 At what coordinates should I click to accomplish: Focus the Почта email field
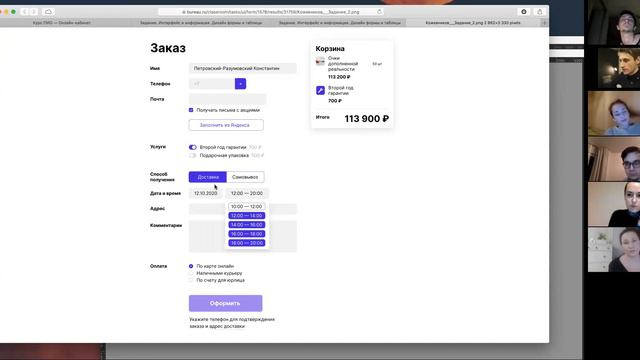[x=227, y=99]
